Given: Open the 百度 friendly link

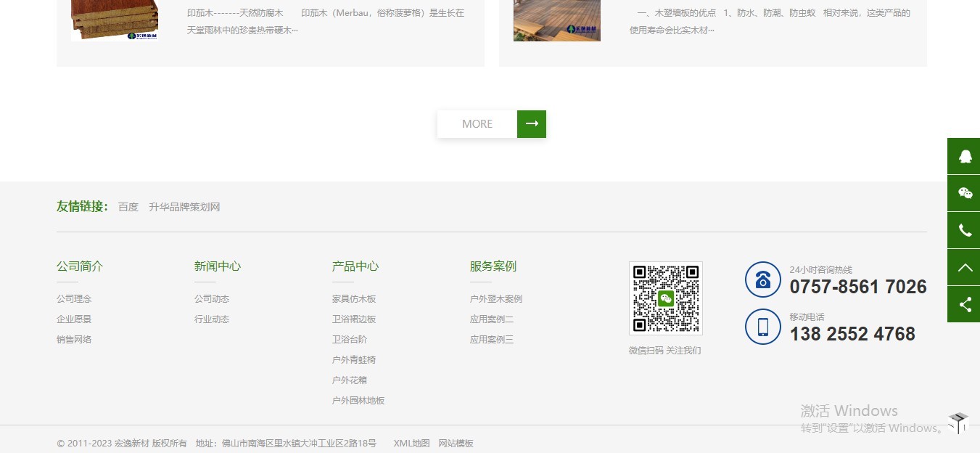Looking at the screenshot, I should [128, 207].
